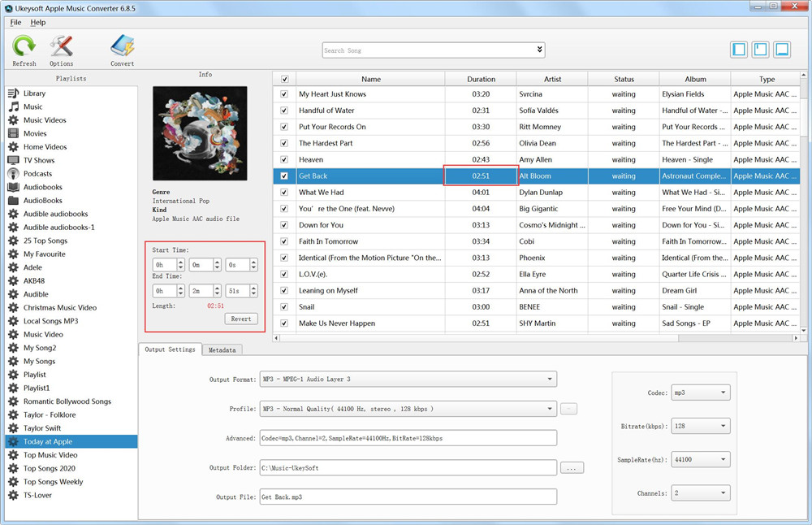Expand the Search Song dropdown arrow
The width and height of the screenshot is (812, 525).
click(x=539, y=50)
